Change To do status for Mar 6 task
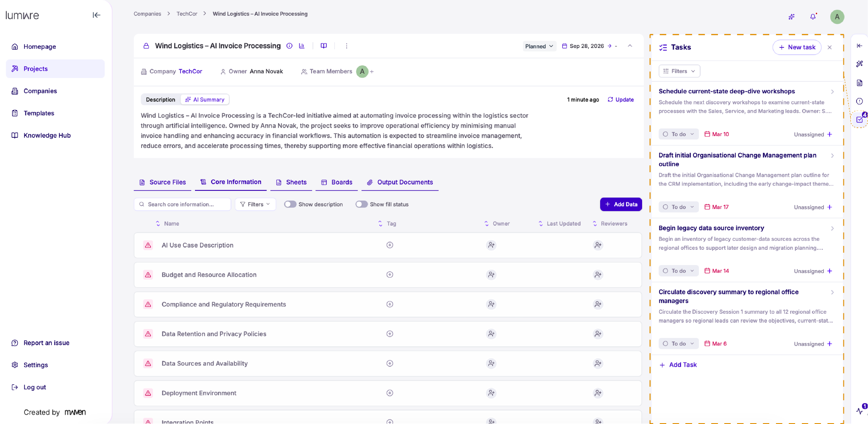Screen dimensions: 868x424 pos(679,344)
